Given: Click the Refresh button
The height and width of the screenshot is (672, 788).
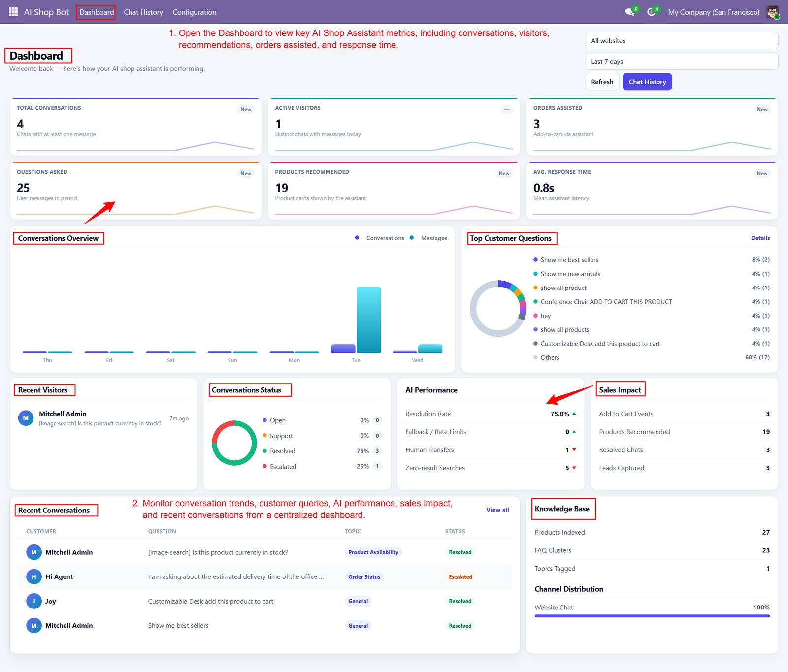Looking at the screenshot, I should point(602,82).
